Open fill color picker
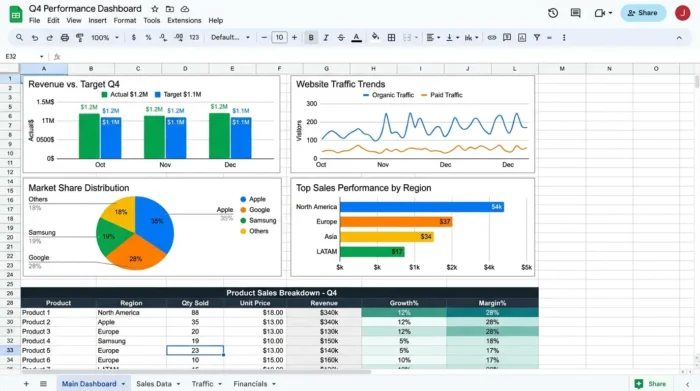The width and height of the screenshot is (700, 391). (x=375, y=37)
